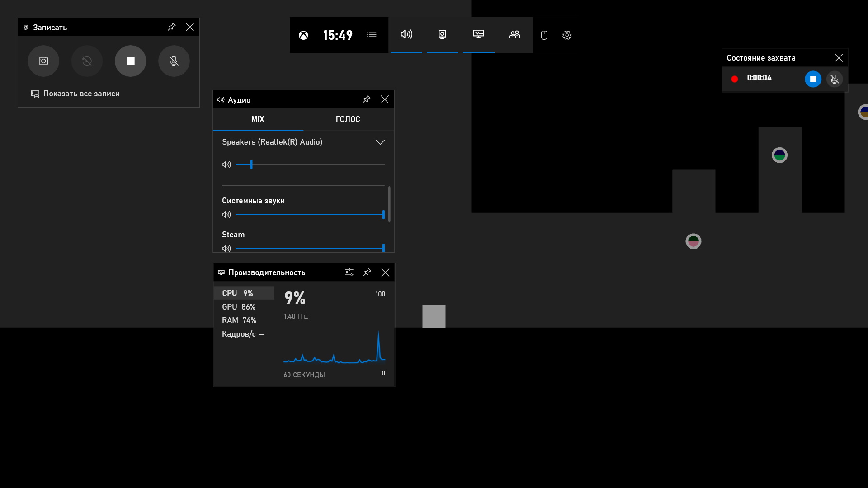Click the red recording indicator dot

click(735, 79)
